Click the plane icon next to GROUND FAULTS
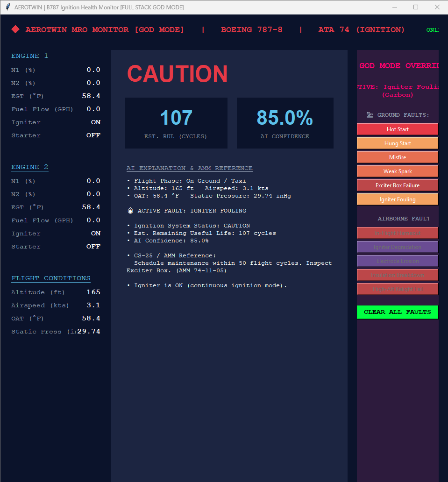 [x=370, y=115]
